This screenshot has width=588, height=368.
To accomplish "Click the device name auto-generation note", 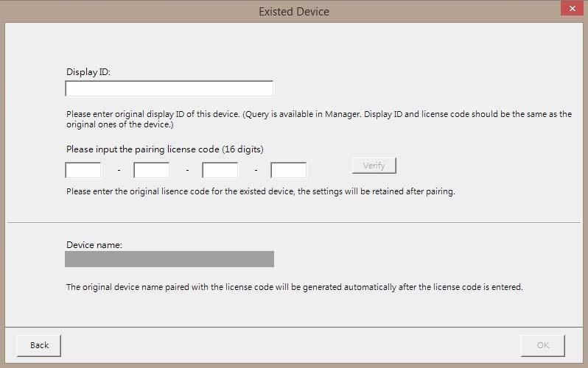I will (x=295, y=287).
